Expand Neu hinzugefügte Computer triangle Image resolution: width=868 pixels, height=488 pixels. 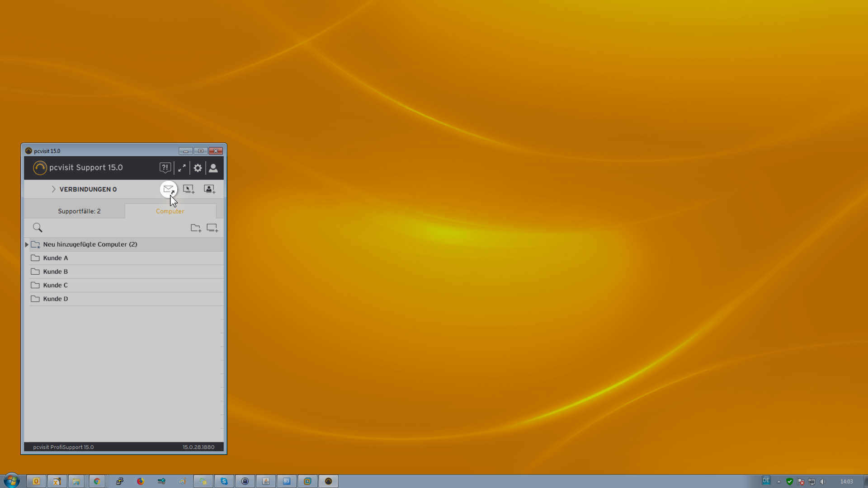click(x=27, y=244)
